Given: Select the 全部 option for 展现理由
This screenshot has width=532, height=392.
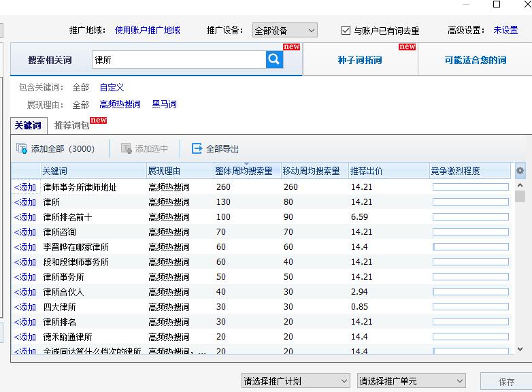Looking at the screenshot, I should (x=80, y=105).
